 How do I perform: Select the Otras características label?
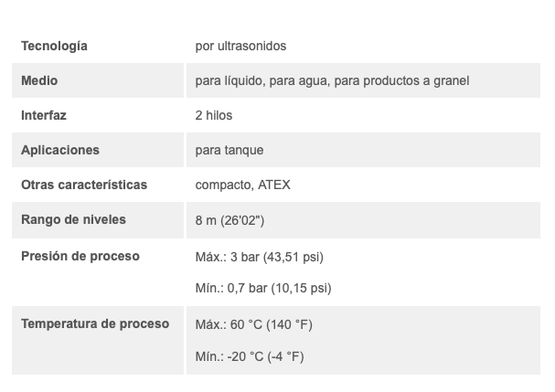click(x=84, y=185)
